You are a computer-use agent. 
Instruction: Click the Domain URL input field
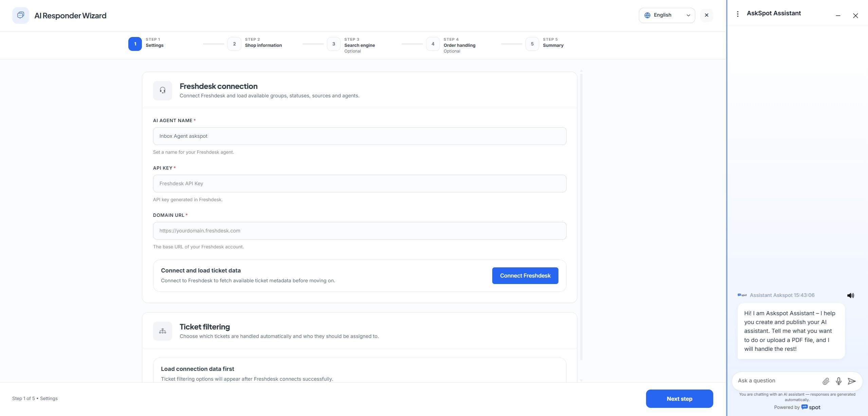point(359,231)
